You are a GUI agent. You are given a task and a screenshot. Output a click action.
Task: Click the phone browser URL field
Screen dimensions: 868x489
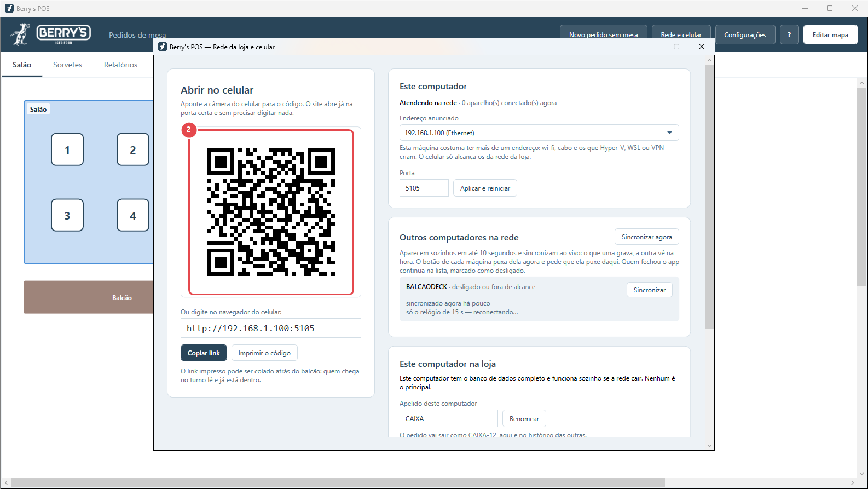tap(271, 328)
